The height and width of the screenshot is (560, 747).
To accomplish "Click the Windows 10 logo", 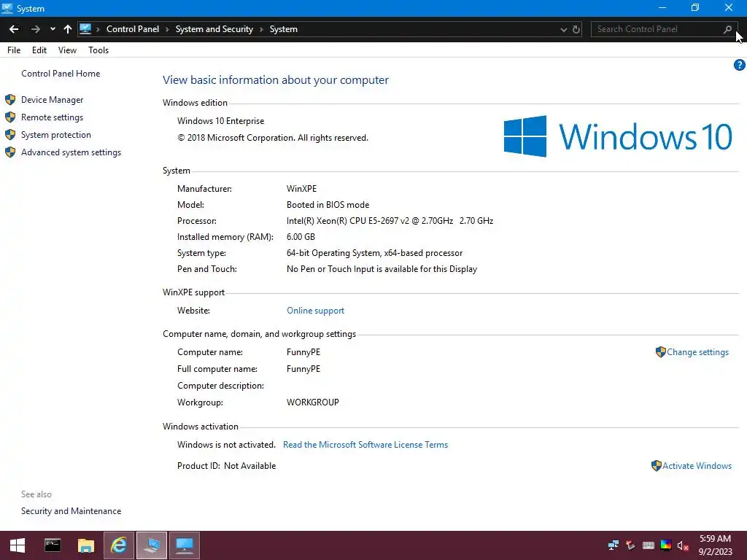I will point(618,136).
